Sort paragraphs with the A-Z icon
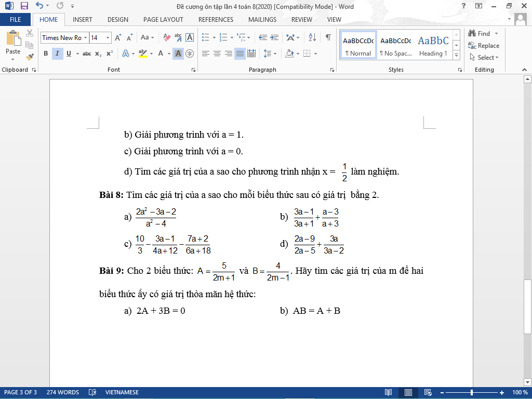Screen dimensions: 532x399 point(312,37)
